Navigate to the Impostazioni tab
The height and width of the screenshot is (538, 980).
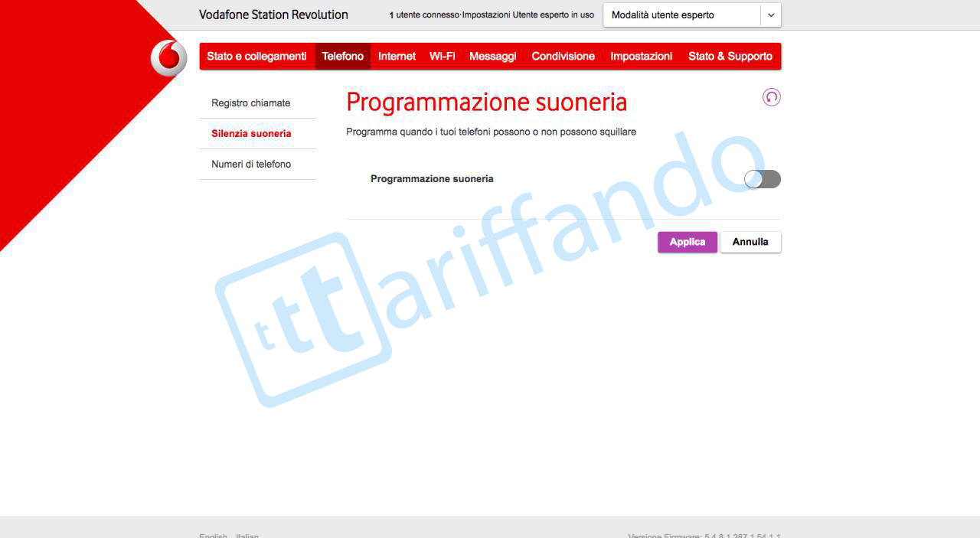[x=641, y=57]
